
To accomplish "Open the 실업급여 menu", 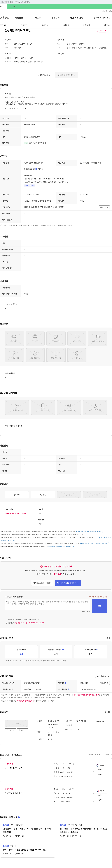I will 56,18.
